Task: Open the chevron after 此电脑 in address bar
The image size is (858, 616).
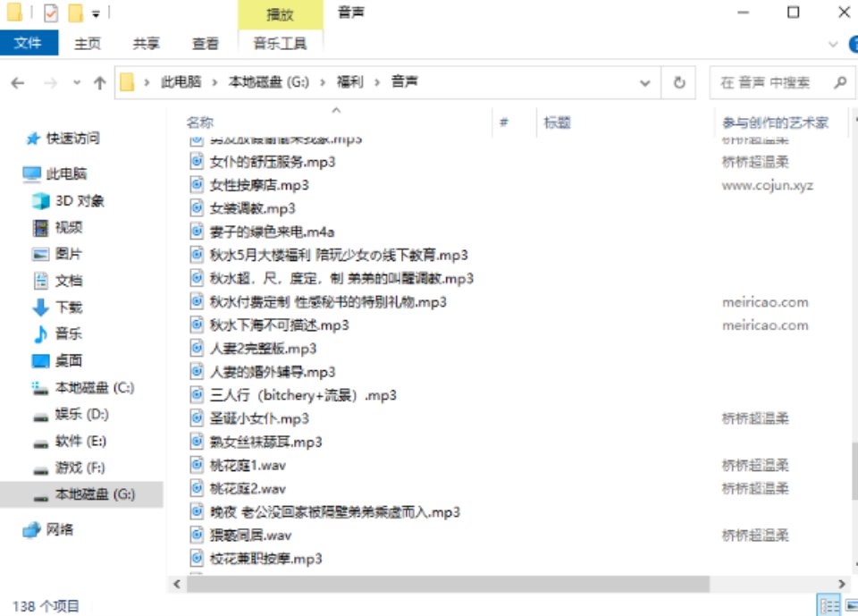Action: tap(214, 82)
